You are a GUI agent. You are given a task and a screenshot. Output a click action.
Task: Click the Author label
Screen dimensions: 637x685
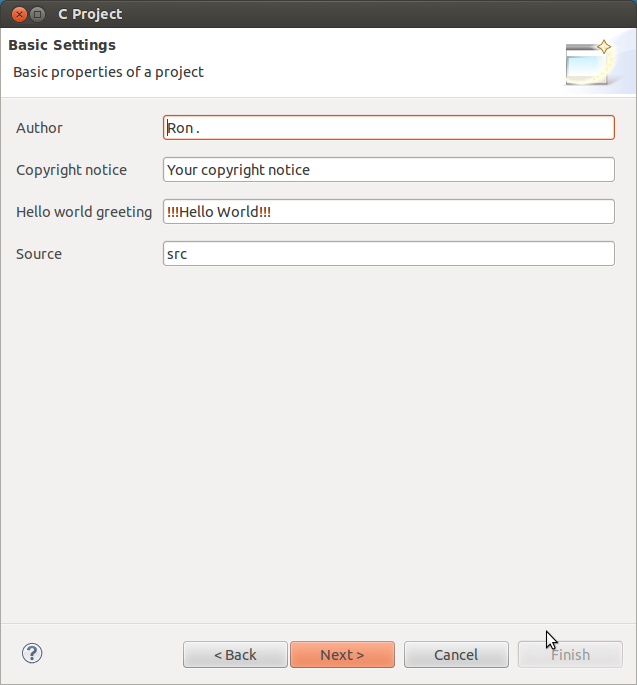coord(39,128)
